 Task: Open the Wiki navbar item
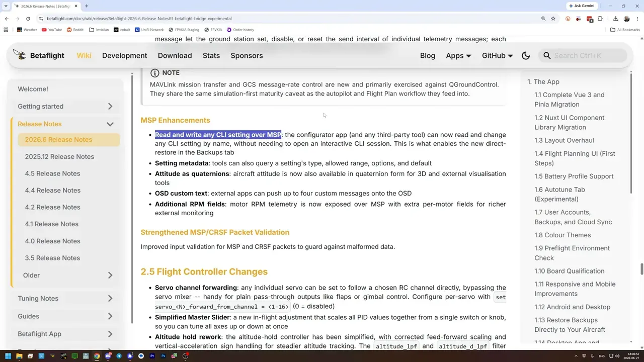84,56
